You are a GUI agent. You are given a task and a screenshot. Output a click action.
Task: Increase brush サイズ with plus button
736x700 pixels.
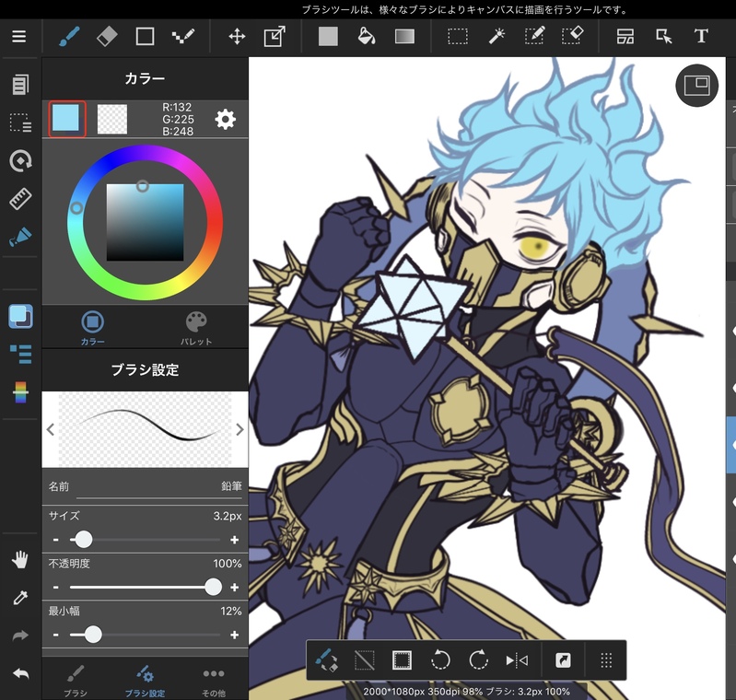coord(235,540)
